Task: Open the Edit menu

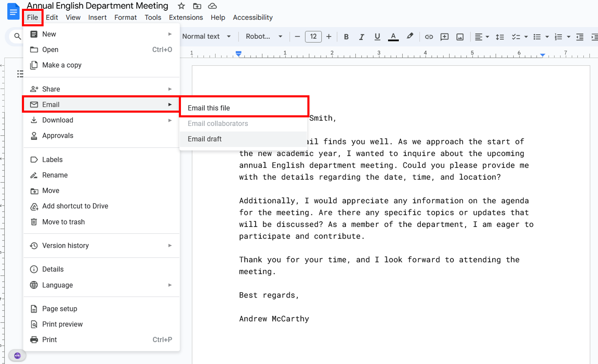Action: 52,18
